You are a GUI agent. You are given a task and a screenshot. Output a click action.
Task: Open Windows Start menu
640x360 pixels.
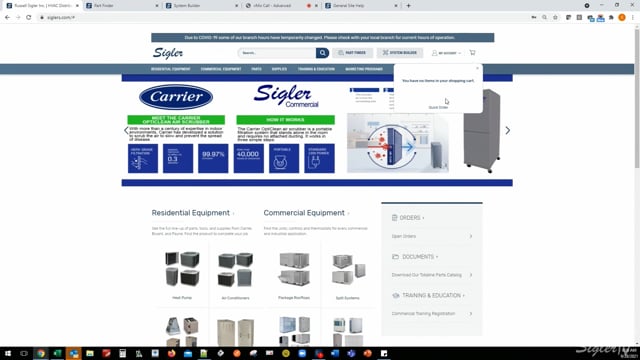coord(8,353)
